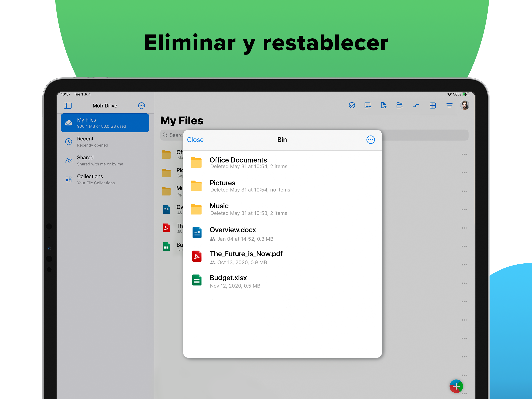Click the upload photo icon
The image size is (532, 399).
(x=367, y=105)
